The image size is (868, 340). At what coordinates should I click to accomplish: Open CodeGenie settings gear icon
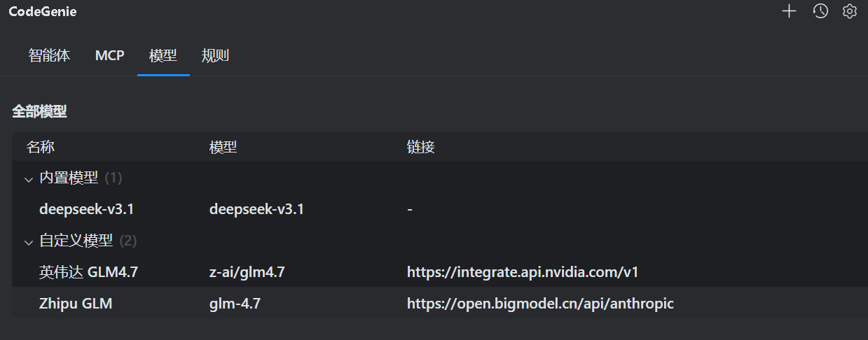[x=850, y=11]
